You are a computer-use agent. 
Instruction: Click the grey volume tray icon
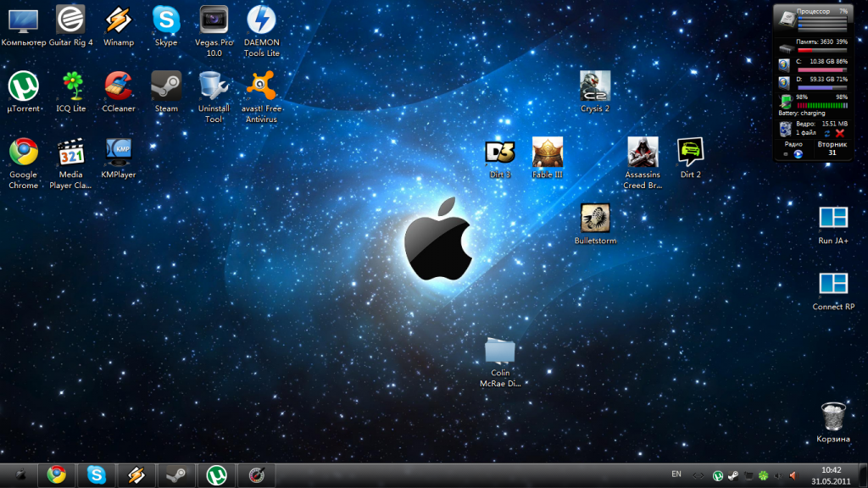coord(778,475)
